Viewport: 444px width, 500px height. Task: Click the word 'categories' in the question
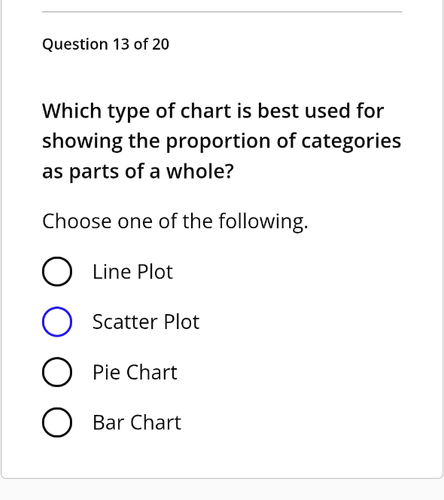point(351,141)
